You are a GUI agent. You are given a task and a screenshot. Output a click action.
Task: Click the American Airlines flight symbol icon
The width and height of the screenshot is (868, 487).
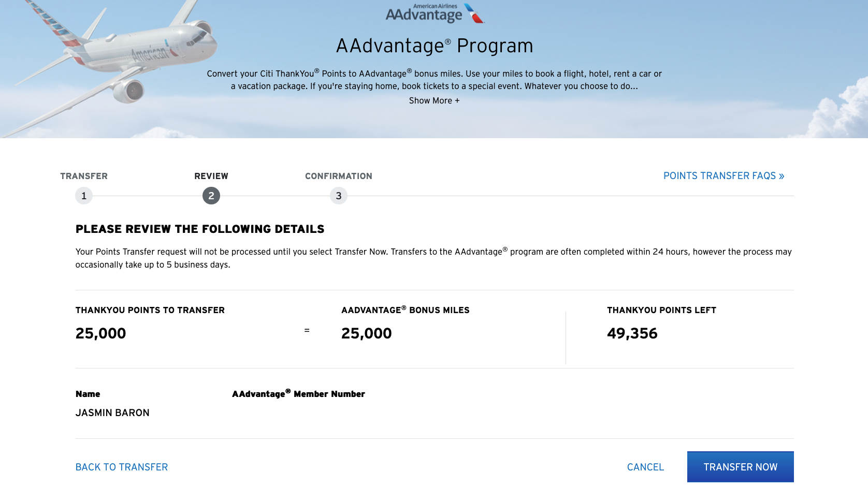pos(474,13)
